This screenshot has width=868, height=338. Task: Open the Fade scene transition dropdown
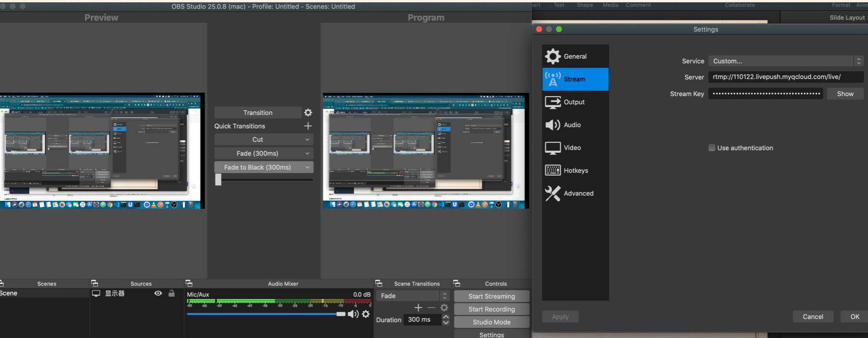413,296
